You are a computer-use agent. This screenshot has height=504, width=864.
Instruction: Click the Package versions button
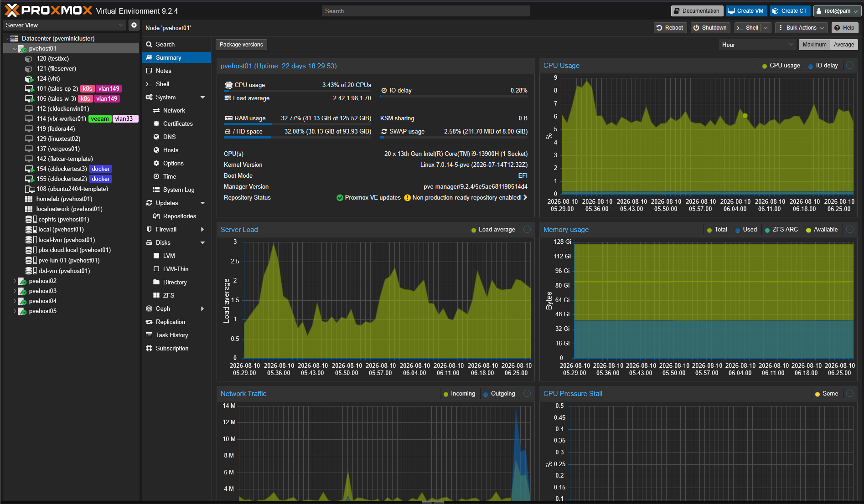241,45
